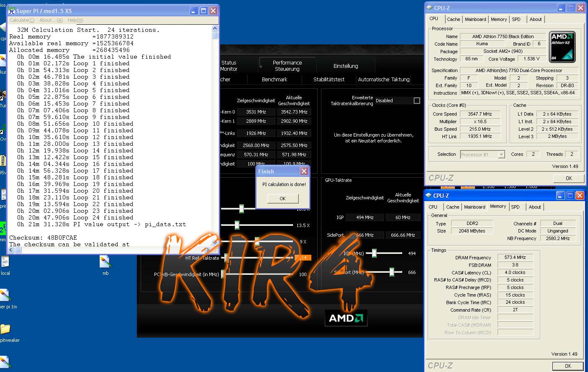Click the 'Loop 24 finished' line in Super PI

click(x=75, y=217)
